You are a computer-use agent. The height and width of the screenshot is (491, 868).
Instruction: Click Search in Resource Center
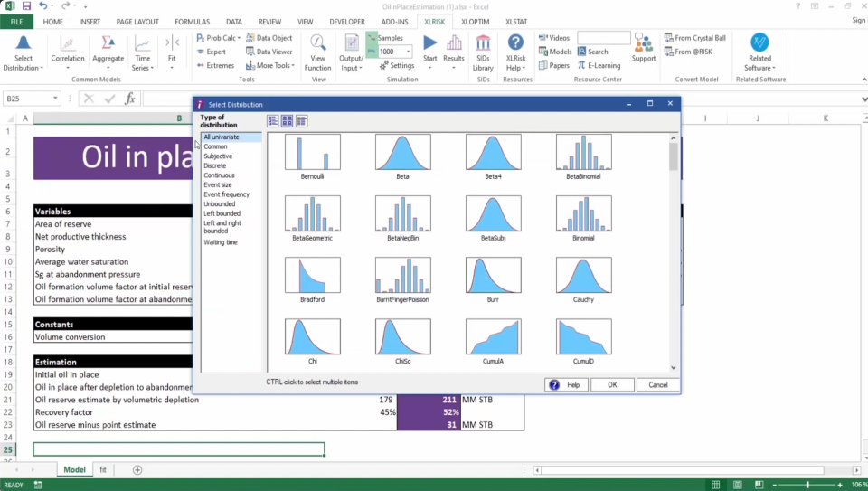593,52
